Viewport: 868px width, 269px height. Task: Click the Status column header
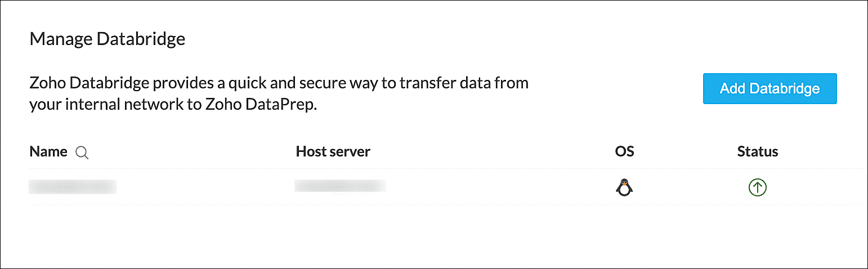pos(758,151)
